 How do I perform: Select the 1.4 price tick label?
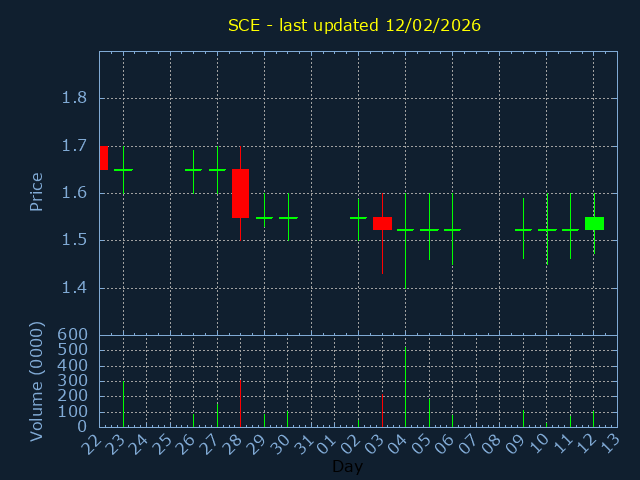point(74,288)
